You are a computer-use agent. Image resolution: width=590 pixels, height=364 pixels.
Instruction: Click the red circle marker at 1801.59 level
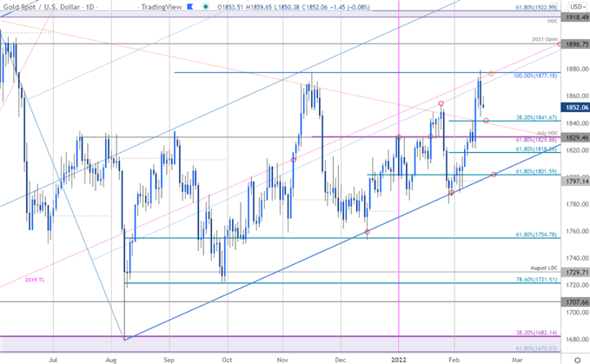coord(494,175)
